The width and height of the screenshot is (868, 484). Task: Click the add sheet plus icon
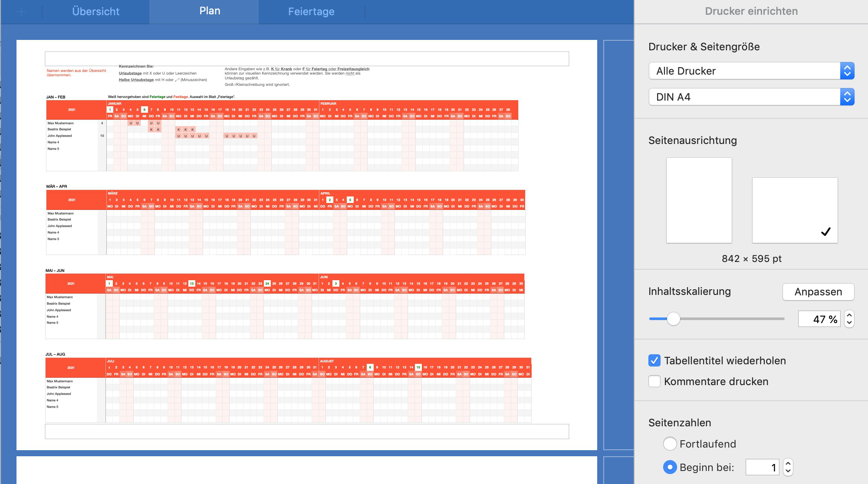coord(21,12)
